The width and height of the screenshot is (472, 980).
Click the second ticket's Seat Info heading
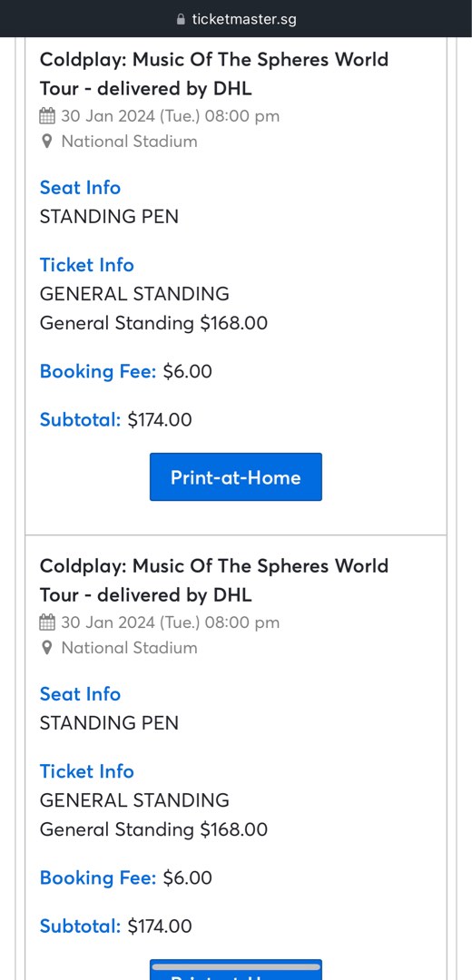pyautogui.click(x=80, y=694)
